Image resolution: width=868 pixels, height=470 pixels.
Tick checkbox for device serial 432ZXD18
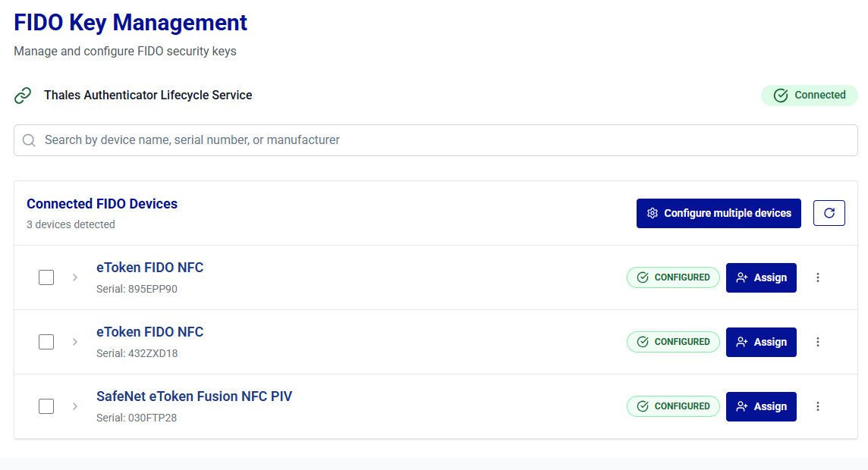[x=46, y=342]
